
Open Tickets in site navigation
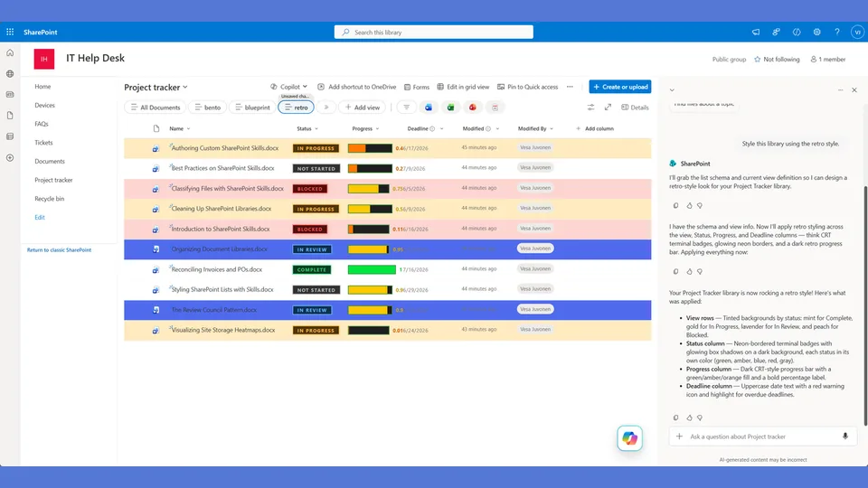(43, 143)
